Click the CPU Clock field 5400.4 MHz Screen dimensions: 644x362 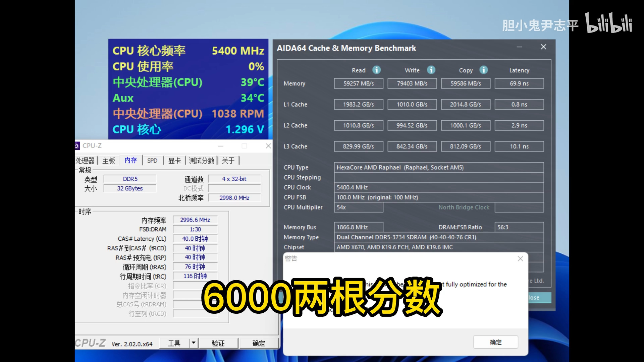(x=439, y=187)
